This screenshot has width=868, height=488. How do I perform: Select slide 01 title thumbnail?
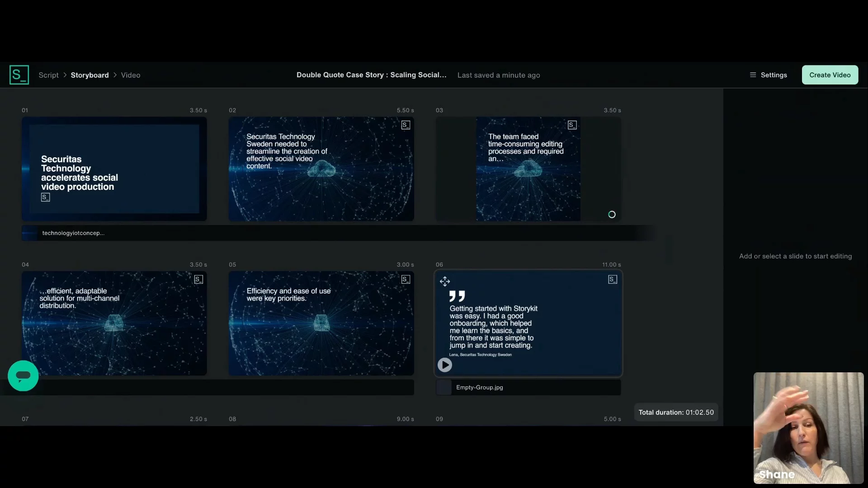pyautogui.click(x=114, y=169)
